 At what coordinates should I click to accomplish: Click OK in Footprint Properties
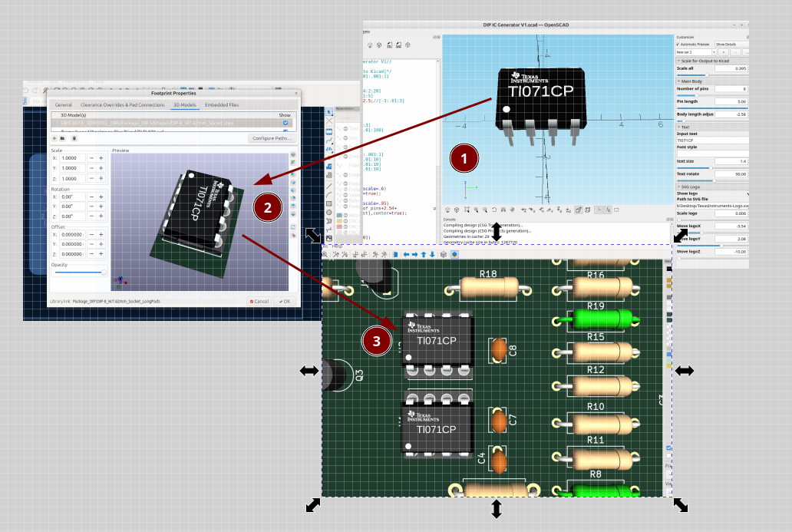click(285, 301)
